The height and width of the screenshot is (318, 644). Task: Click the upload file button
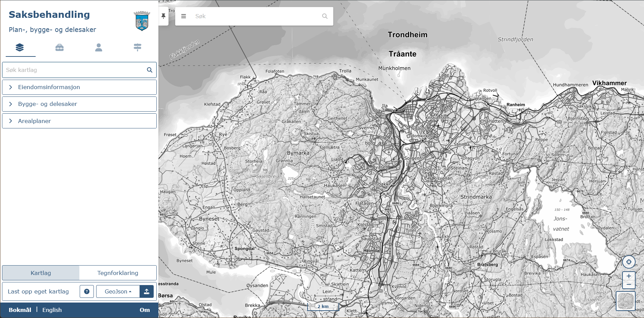click(x=147, y=291)
